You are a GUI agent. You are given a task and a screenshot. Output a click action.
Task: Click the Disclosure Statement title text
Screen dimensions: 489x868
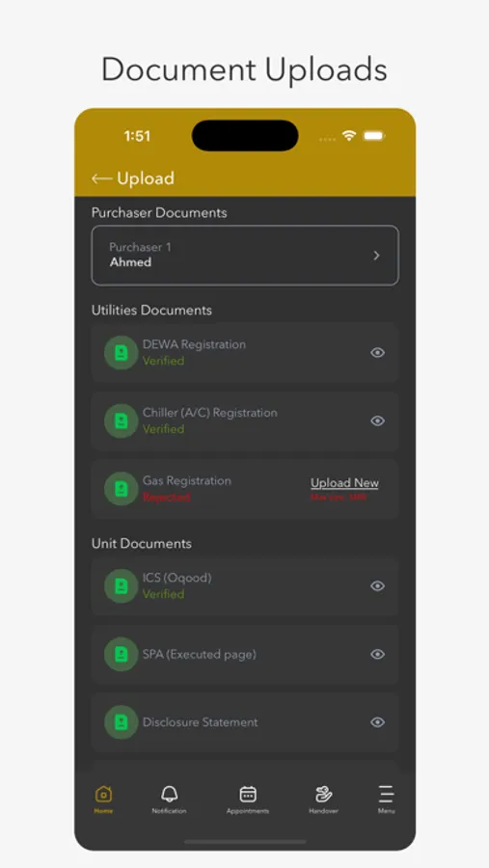201,722
